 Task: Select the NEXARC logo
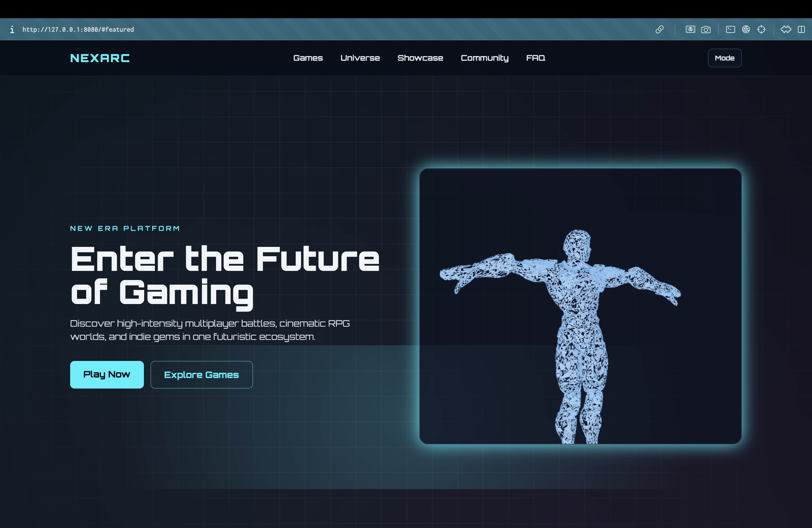pyautogui.click(x=100, y=58)
